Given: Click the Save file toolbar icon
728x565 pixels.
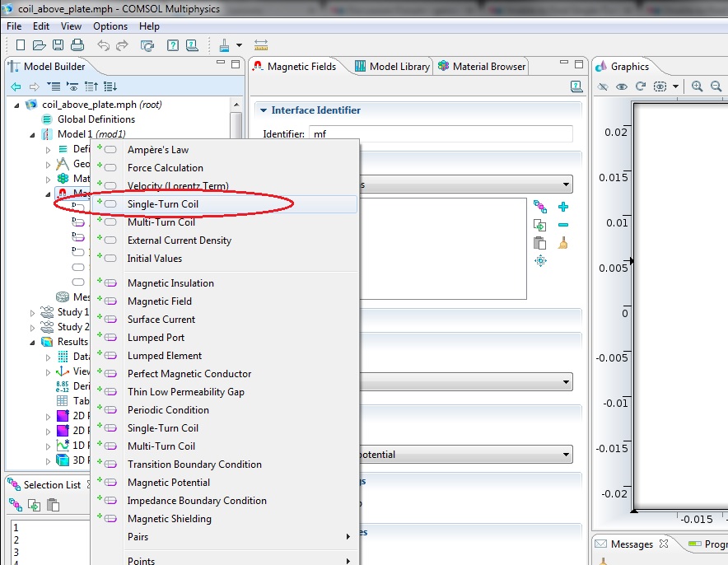Looking at the screenshot, I should pyautogui.click(x=58, y=45).
